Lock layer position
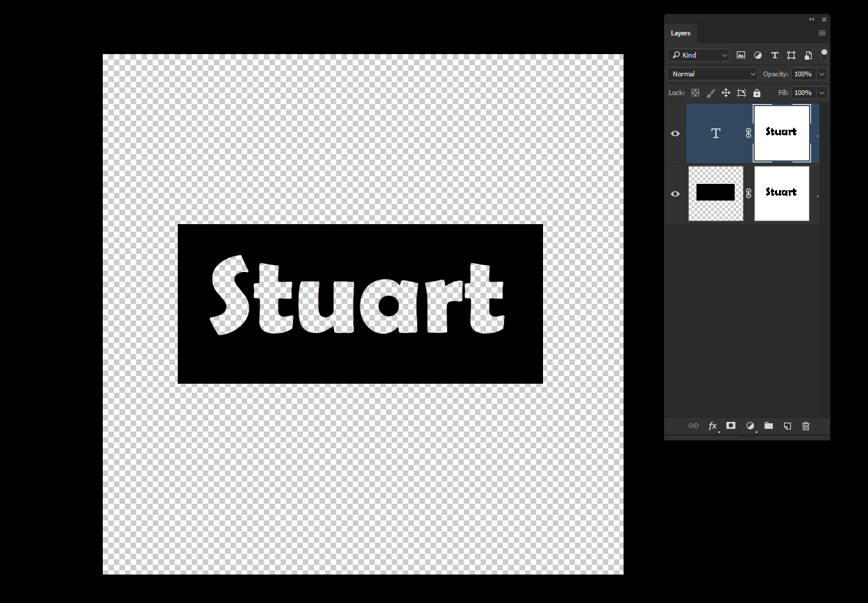 726,93
